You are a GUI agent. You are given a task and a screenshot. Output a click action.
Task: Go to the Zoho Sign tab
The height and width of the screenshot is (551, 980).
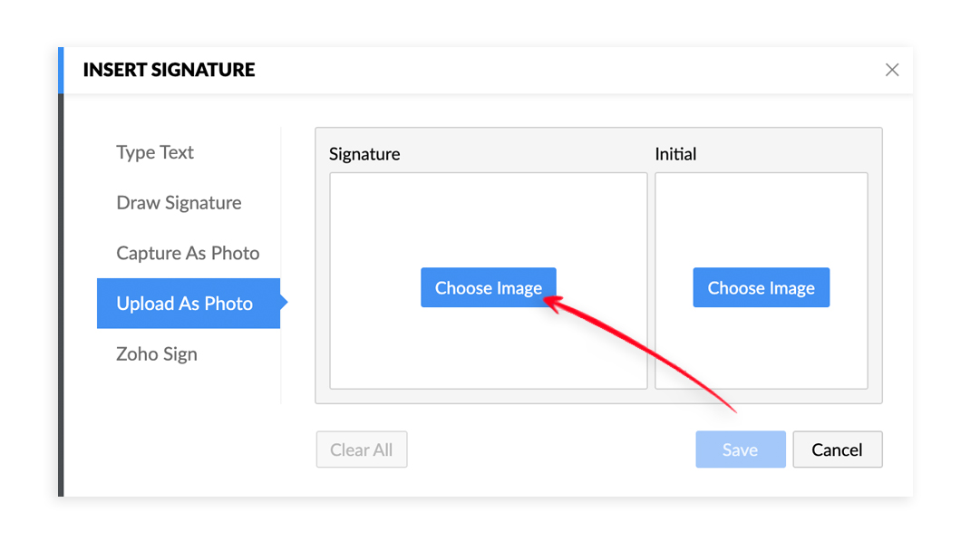[x=157, y=354]
